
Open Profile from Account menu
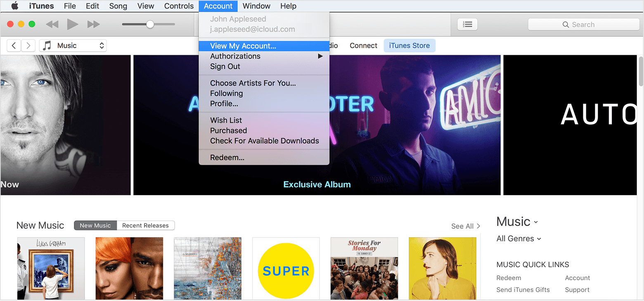point(264,103)
